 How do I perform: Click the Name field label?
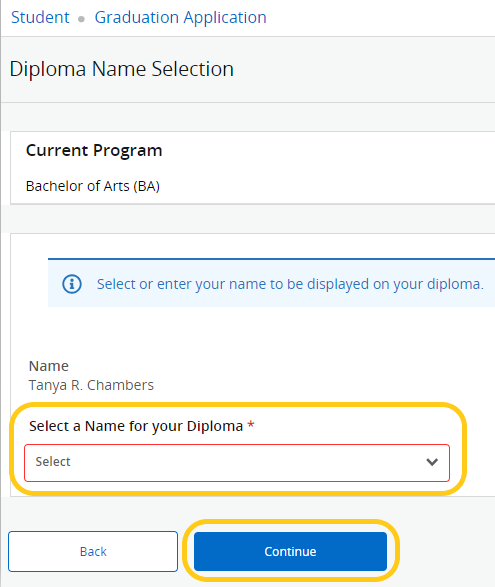pyautogui.click(x=49, y=366)
